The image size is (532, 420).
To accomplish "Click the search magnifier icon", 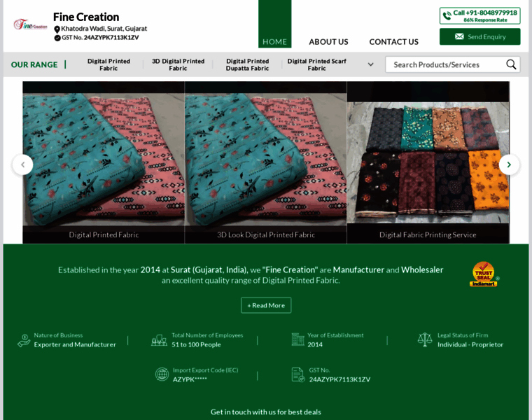I will tap(511, 64).
